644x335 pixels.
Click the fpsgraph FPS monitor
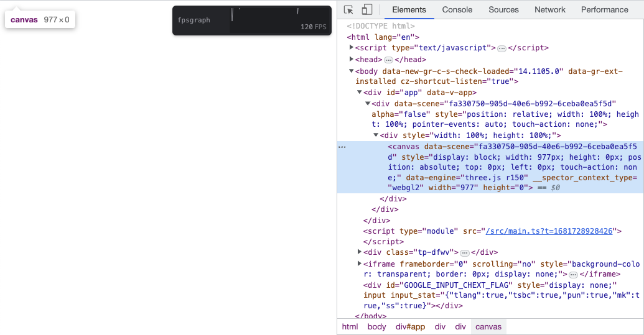(x=252, y=21)
